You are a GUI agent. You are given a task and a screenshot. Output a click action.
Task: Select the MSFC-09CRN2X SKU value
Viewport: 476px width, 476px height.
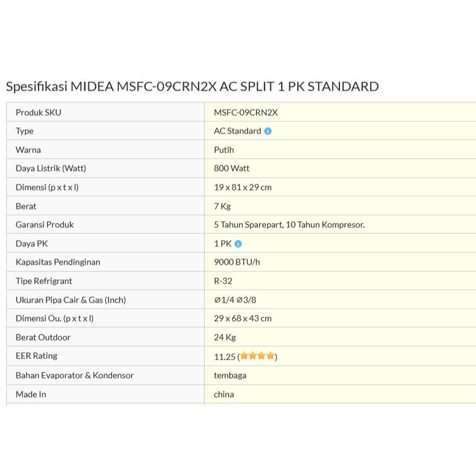click(x=246, y=112)
